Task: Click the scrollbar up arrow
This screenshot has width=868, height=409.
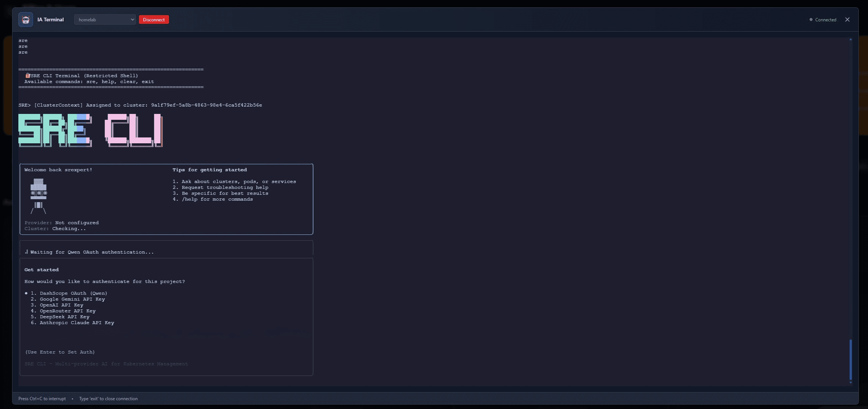Action: coord(850,39)
